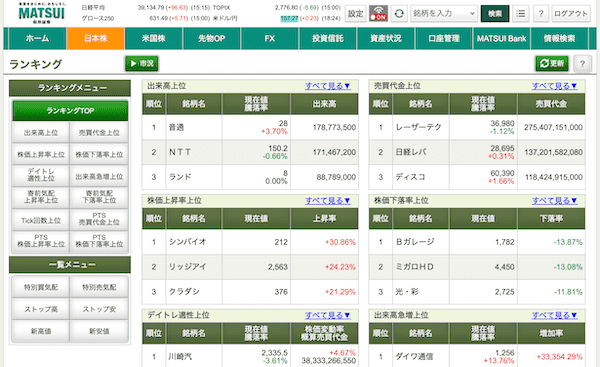Open 特別買気配 list

click(x=41, y=287)
